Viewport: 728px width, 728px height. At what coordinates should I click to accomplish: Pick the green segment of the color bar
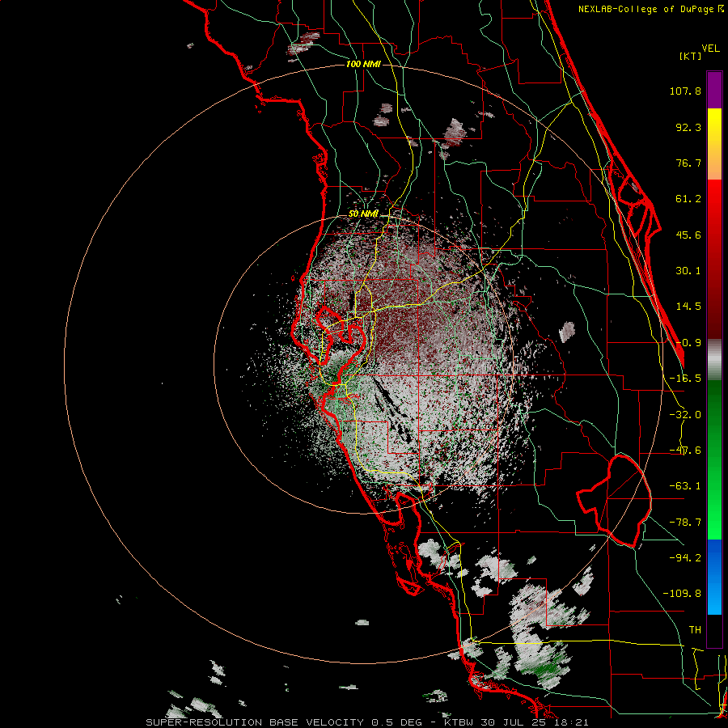(714, 459)
